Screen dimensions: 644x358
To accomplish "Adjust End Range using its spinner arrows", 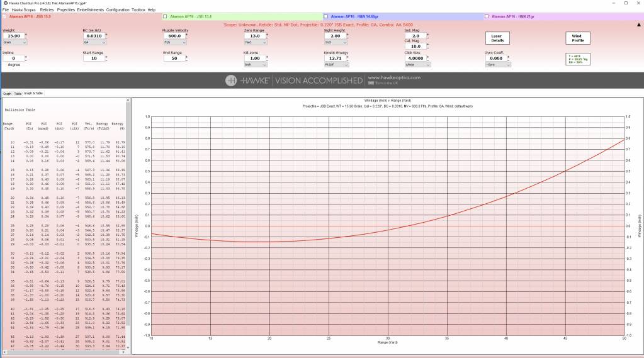I will pyautogui.click(x=187, y=58).
